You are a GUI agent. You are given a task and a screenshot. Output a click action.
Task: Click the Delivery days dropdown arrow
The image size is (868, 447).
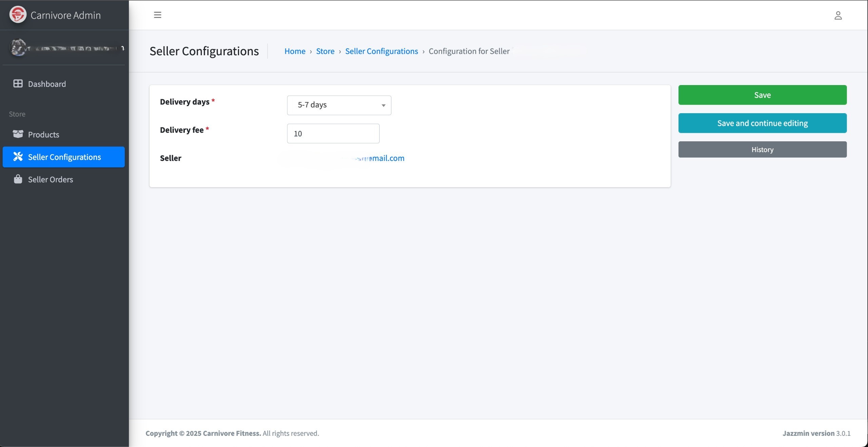383,105
